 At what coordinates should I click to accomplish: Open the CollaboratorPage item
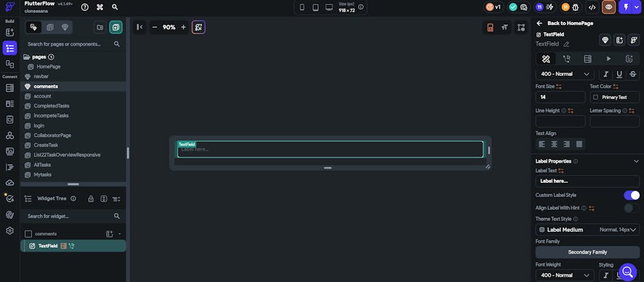pyautogui.click(x=53, y=135)
